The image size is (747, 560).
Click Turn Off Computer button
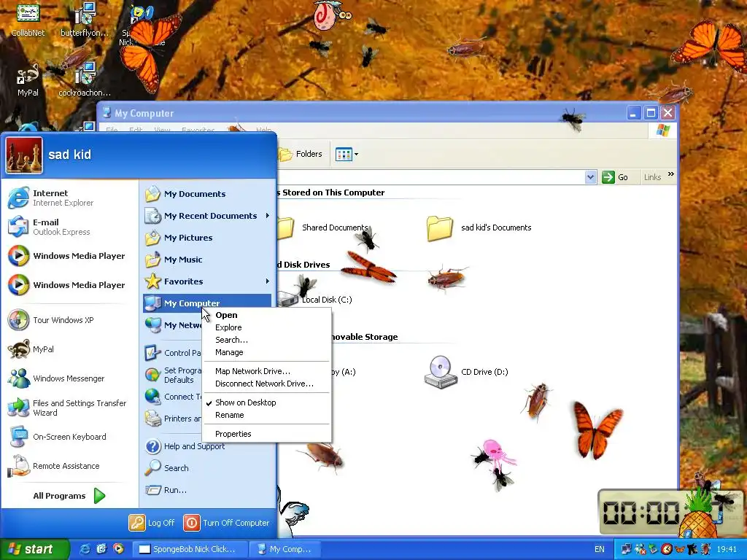[x=226, y=522]
